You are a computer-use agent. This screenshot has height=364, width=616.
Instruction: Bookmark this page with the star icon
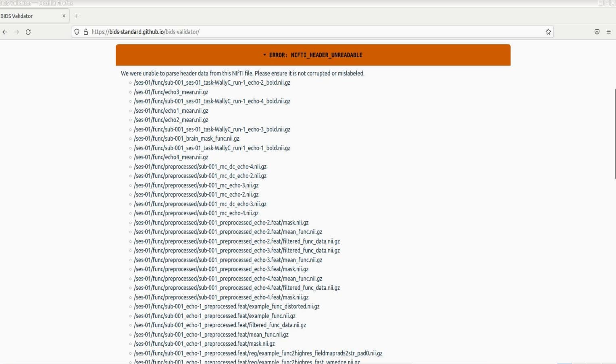[x=548, y=32]
